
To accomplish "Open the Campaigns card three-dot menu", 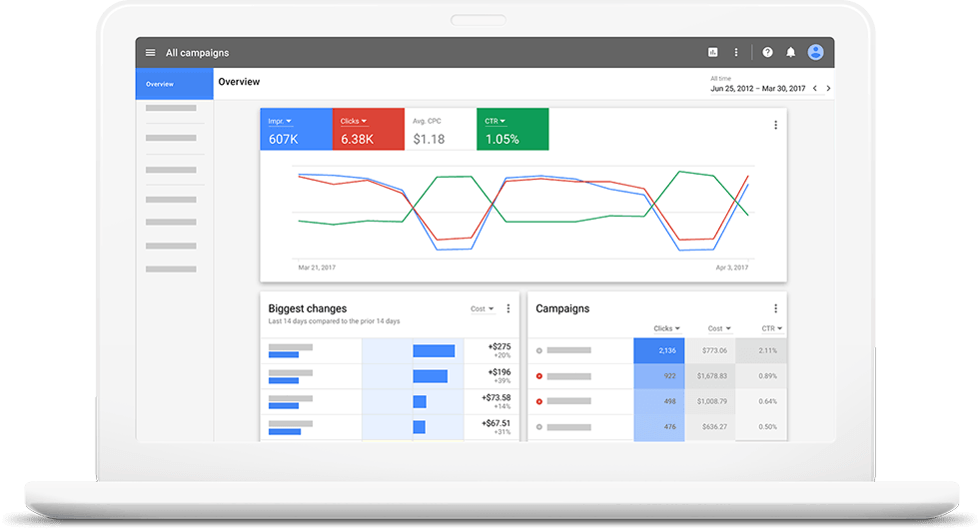I will pyautogui.click(x=775, y=309).
